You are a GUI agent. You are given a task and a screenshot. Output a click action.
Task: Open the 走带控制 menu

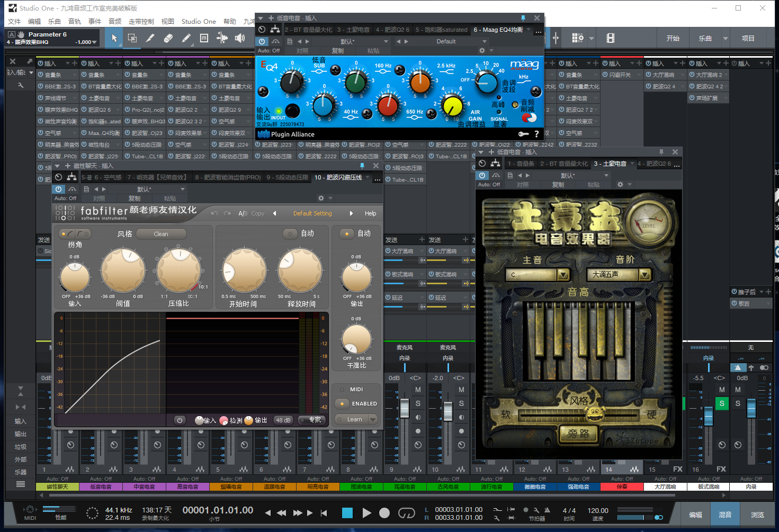point(141,22)
